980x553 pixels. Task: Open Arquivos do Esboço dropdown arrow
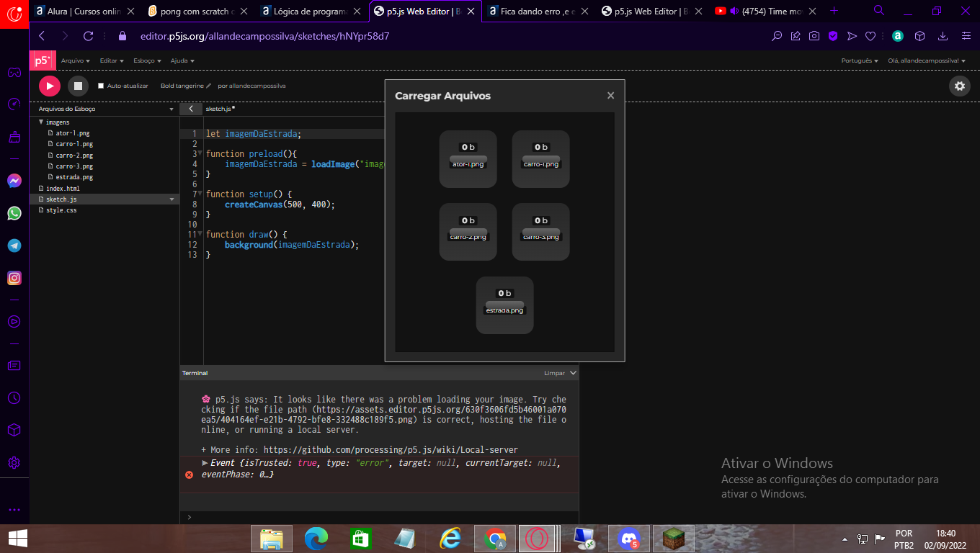pos(171,109)
